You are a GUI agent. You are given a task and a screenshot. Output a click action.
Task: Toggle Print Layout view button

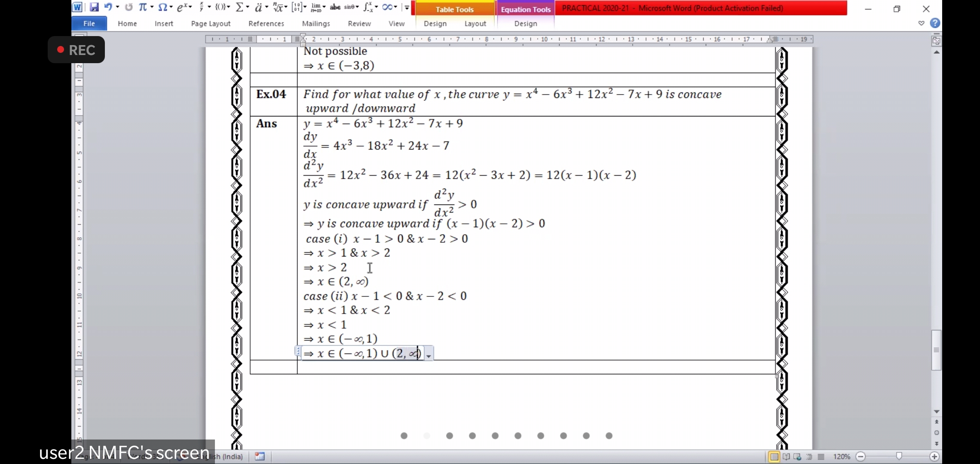pos(774,457)
